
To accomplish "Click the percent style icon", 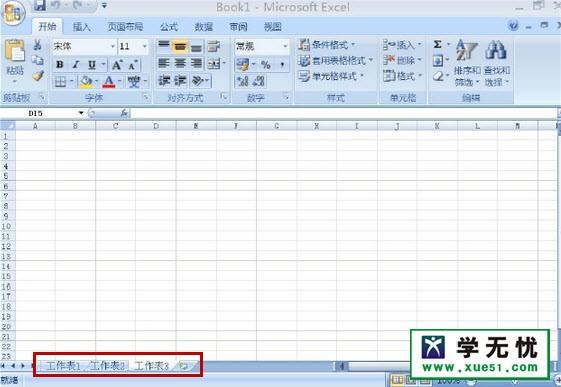I will click(x=265, y=65).
